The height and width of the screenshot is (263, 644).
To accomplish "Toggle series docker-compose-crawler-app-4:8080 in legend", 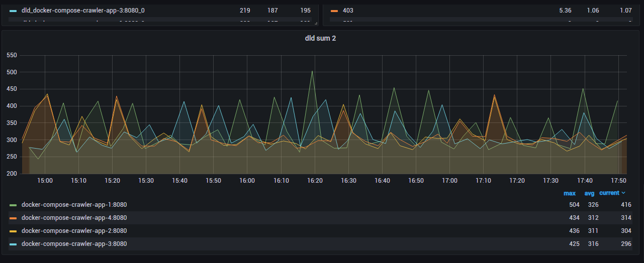I will pos(74,218).
